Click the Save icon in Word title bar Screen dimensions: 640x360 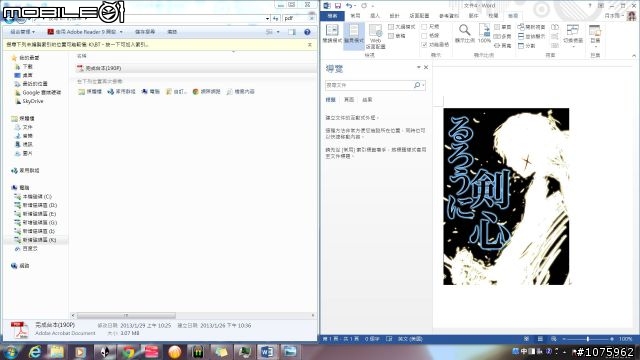click(x=338, y=5)
